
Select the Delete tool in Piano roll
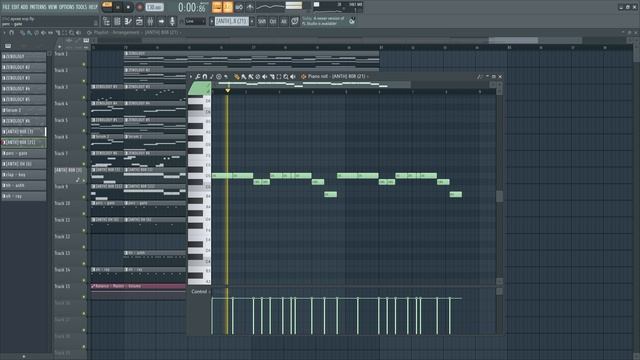(258, 77)
